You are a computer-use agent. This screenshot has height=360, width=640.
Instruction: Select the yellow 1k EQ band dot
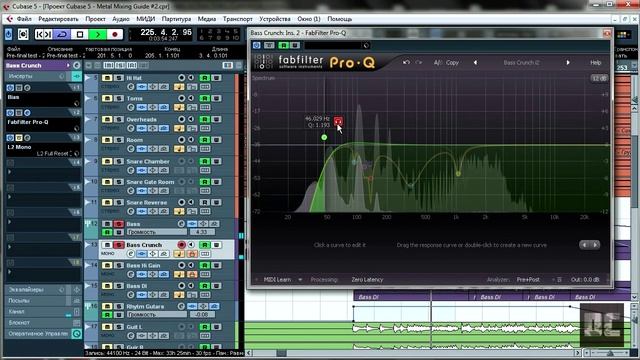(x=458, y=173)
